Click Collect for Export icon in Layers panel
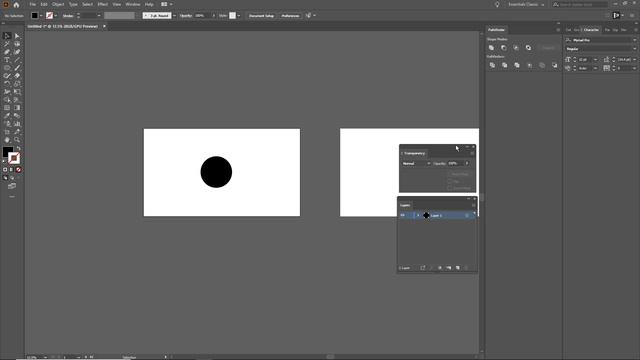This screenshot has height=360, width=640. (x=423, y=268)
